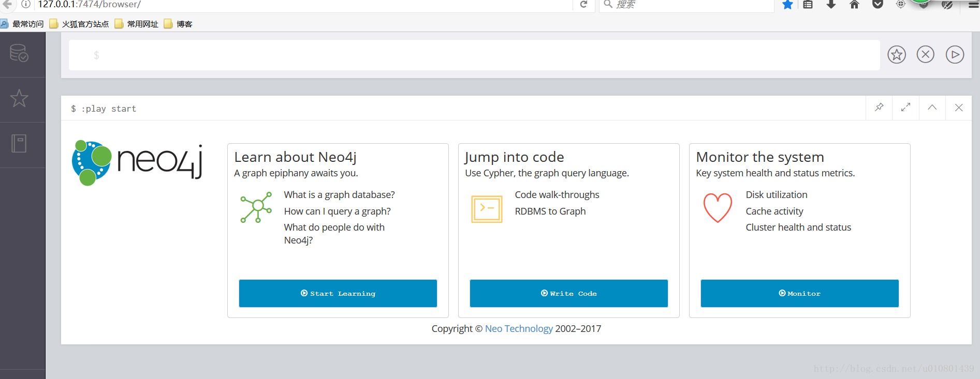Screen dimensions: 980x379
Task: Click the red heart monitor icon
Action: [718, 208]
